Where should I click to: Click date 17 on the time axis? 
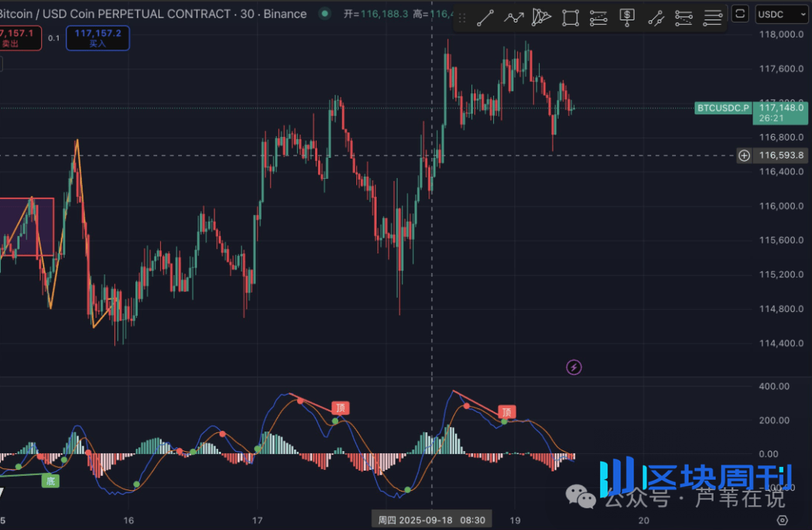pyautogui.click(x=257, y=520)
